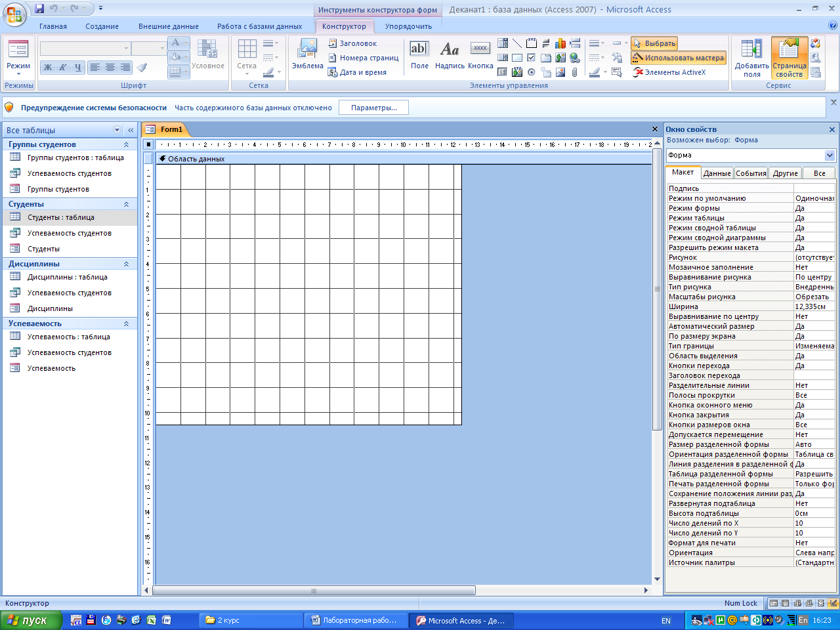The image size is (840, 630).
Task: Click gridline color pencil in Сетка
Action: (268, 72)
